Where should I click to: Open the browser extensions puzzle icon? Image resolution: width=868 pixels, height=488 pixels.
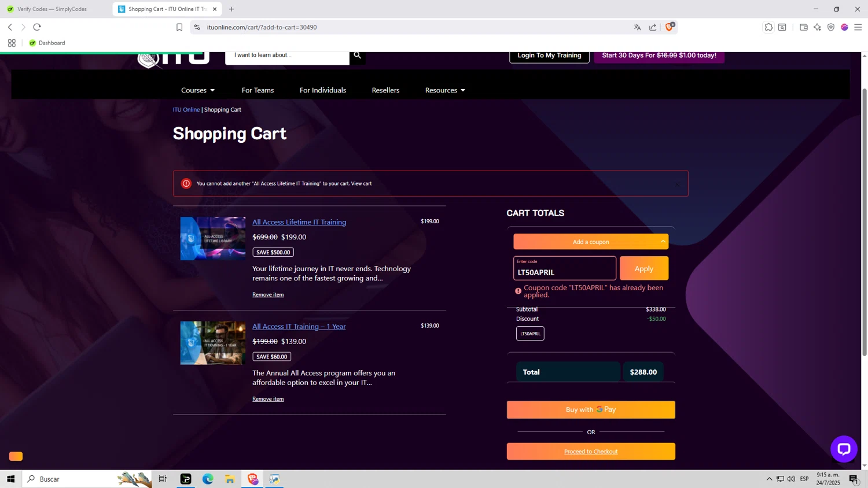click(x=768, y=27)
